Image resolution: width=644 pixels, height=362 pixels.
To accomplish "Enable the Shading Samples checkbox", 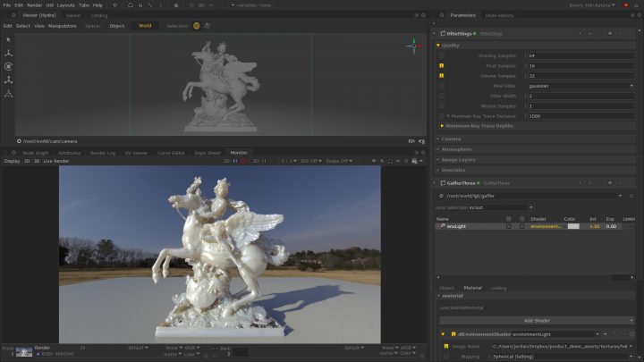I will [441, 55].
